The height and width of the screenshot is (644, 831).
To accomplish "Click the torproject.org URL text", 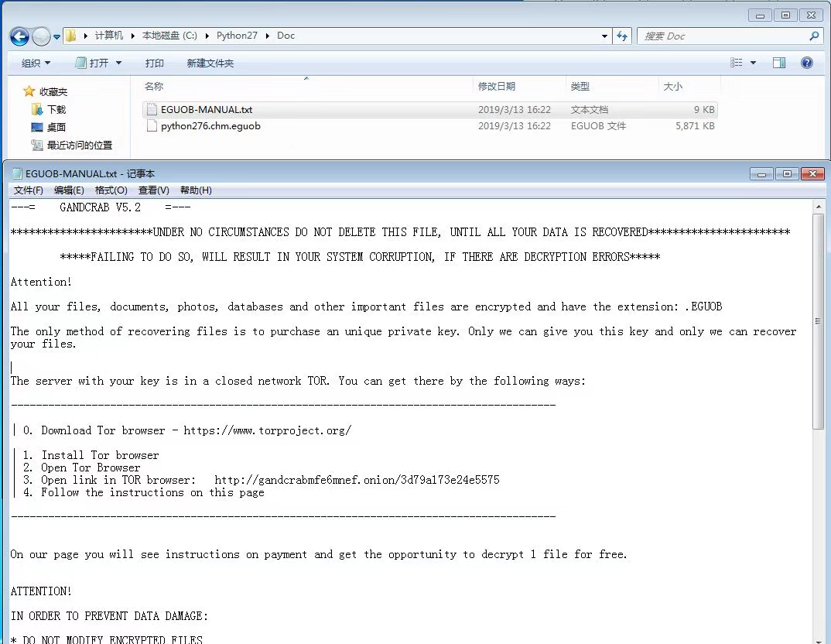I will [268, 430].
